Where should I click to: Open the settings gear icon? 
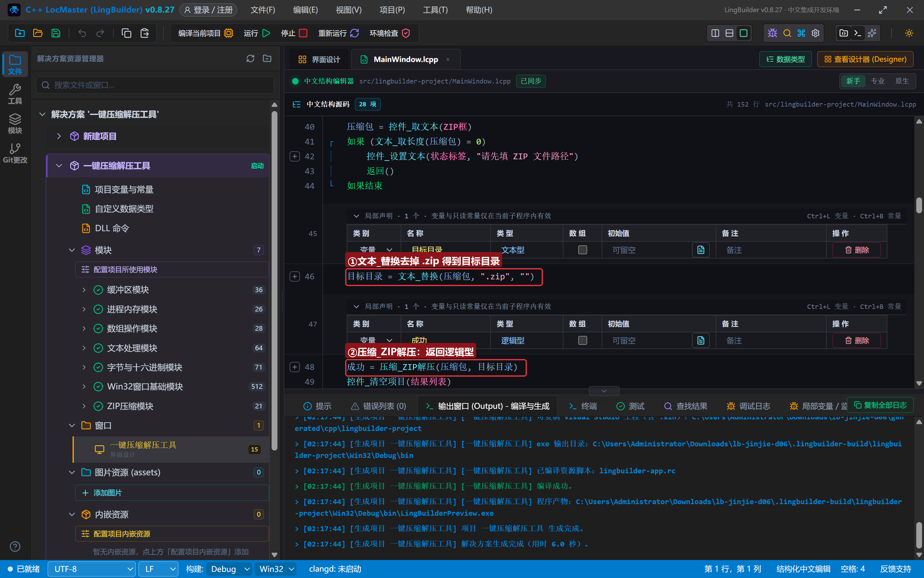pyautogui.click(x=815, y=33)
